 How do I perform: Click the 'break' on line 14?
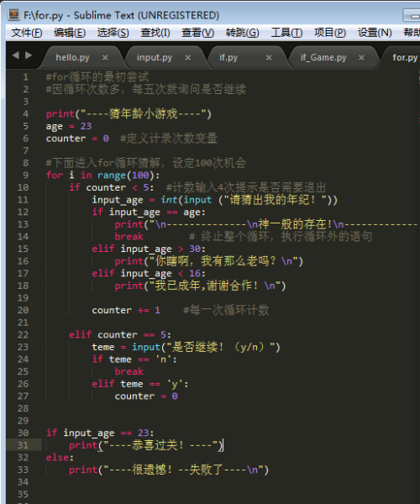(x=129, y=237)
